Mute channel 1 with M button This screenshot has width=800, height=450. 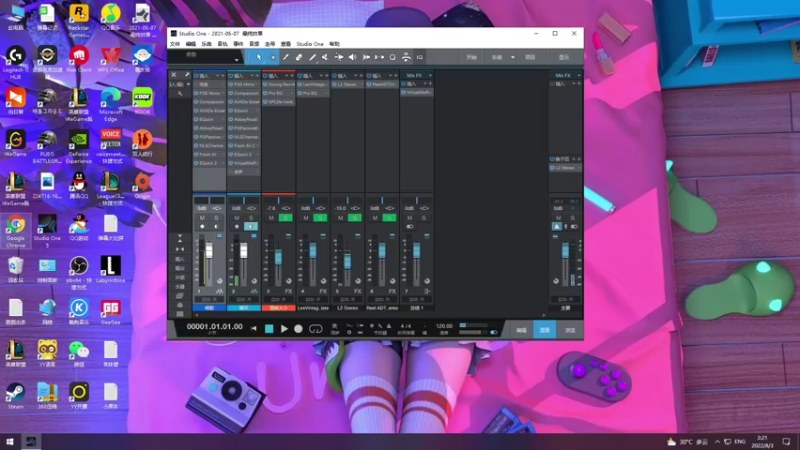[x=202, y=218]
